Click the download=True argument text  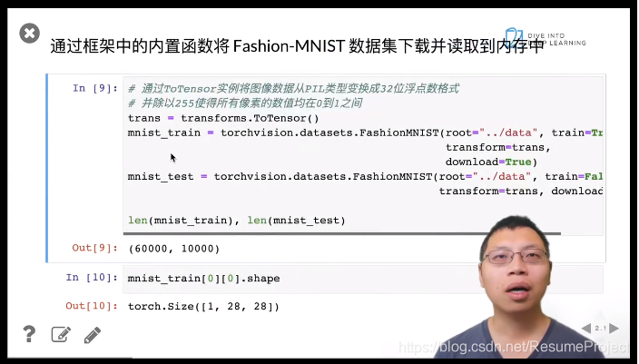pyautogui.click(x=491, y=162)
